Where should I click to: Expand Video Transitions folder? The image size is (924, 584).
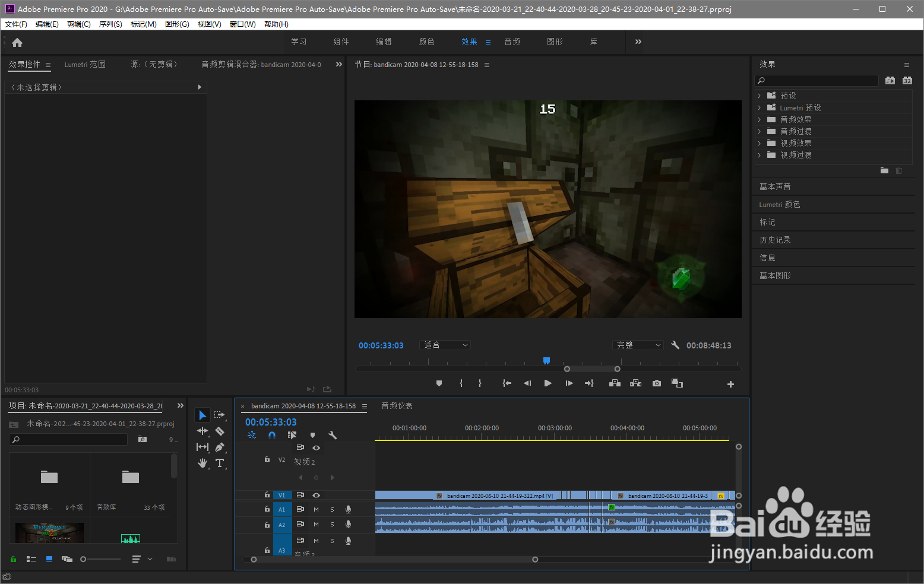pyautogui.click(x=759, y=155)
